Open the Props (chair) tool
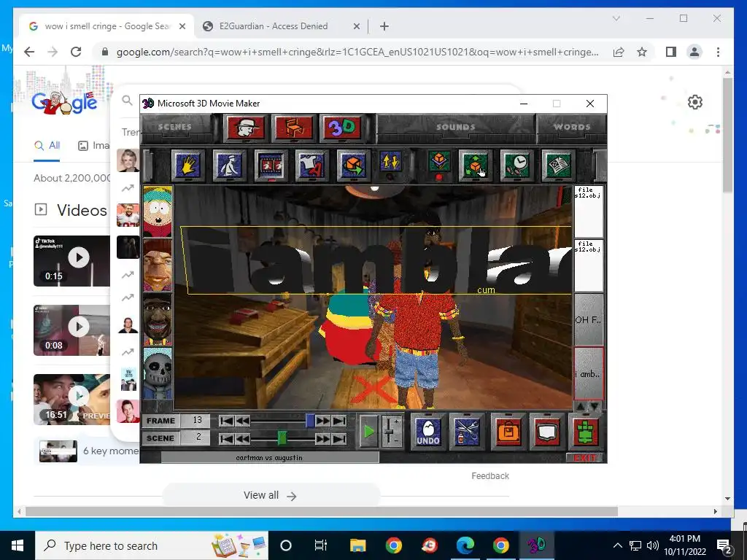Viewport: 747px width, 560px height. [294, 128]
